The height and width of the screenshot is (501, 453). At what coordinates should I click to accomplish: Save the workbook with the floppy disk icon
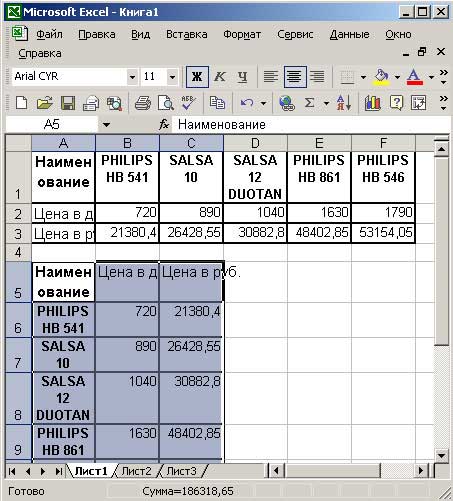[68, 103]
